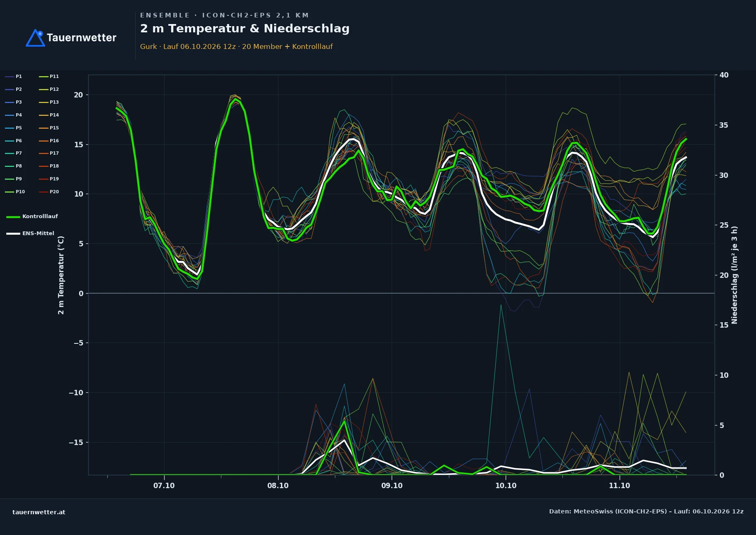This screenshot has height=535, width=756.
Task: Click the 11.10 date axis label
Action: tap(619, 486)
